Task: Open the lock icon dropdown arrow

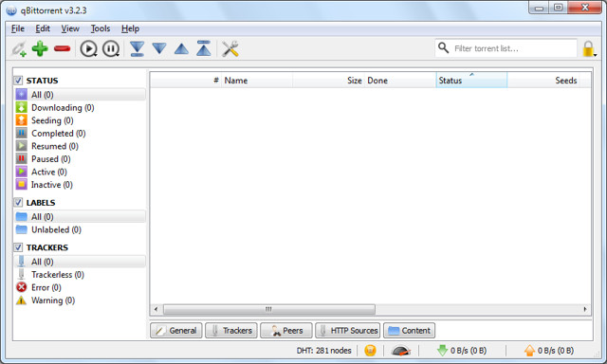Action: [x=596, y=55]
